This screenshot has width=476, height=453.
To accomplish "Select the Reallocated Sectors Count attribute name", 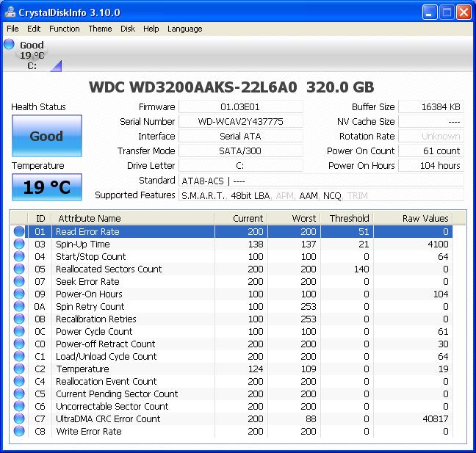I will 109,269.
